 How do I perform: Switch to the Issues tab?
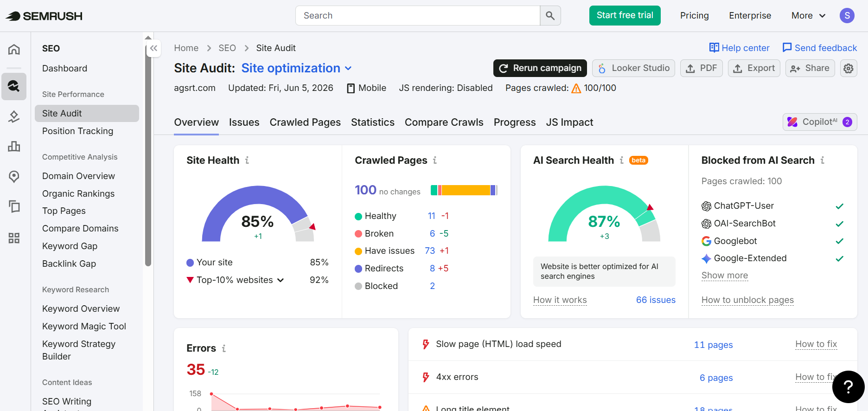(244, 122)
